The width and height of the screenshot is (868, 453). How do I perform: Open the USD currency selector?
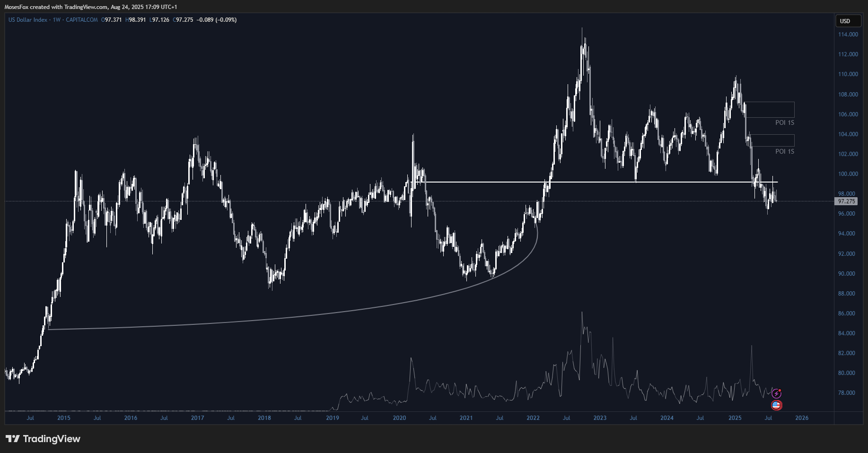tap(845, 21)
